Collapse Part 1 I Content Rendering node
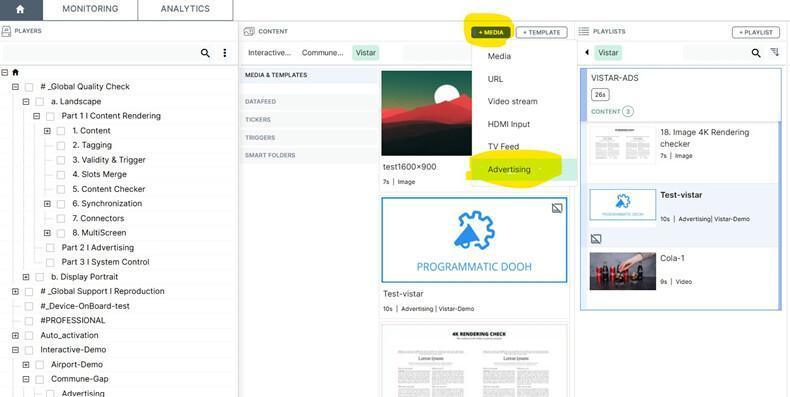This screenshot has height=397, width=790. click(x=36, y=116)
